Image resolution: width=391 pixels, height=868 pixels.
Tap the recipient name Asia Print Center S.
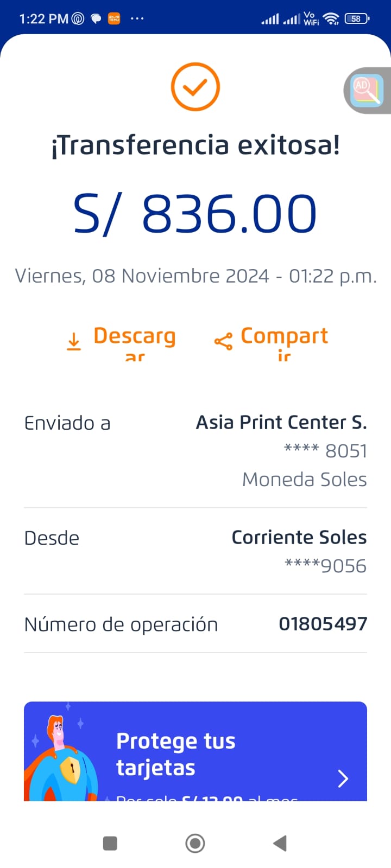[x=281, y=422]
